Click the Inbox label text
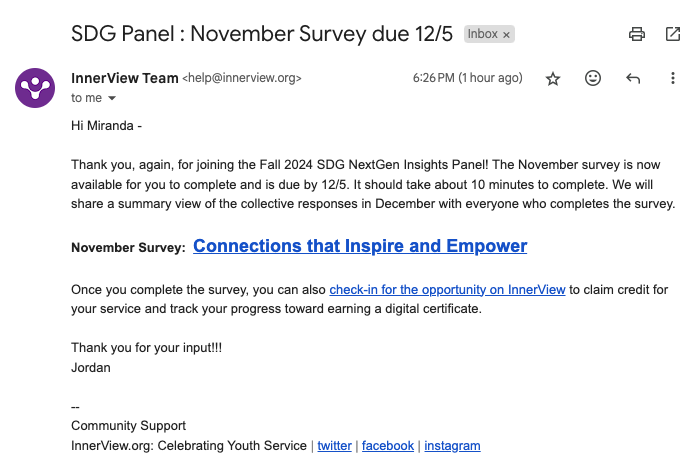 pyautogui.click(x=482, y=34)
